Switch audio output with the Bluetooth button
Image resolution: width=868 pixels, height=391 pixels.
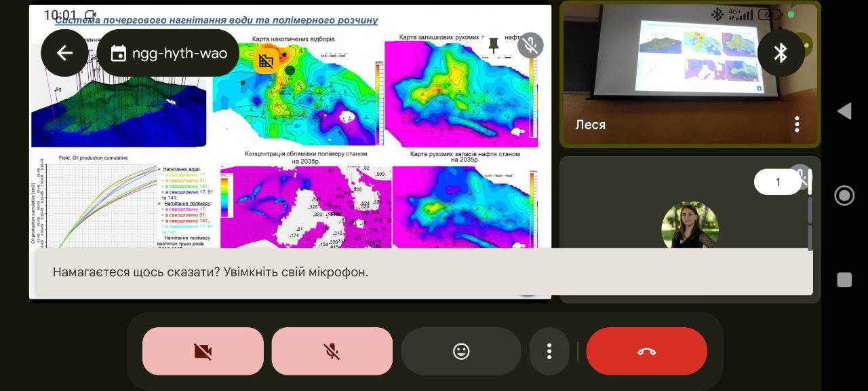click(781, 53)
